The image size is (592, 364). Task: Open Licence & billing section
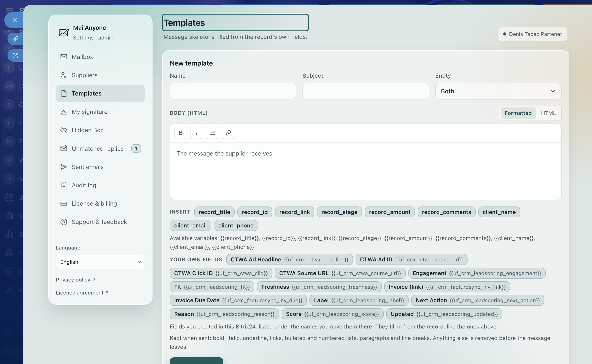pyautogui.click(x=100, y=203)
